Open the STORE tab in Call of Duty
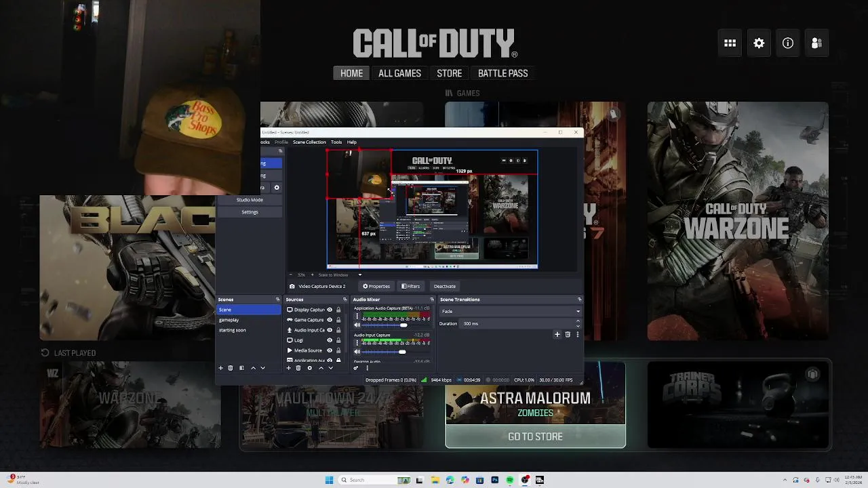 coord(449,73)
